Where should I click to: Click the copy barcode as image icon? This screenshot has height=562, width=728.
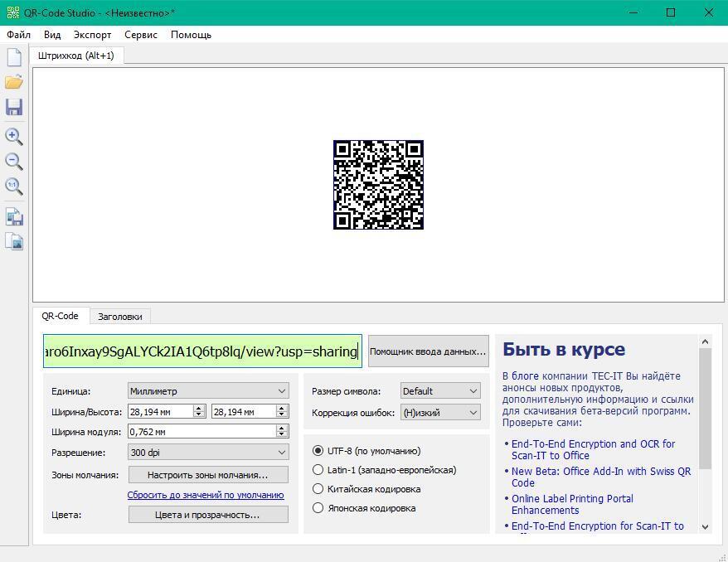point(14,242)
